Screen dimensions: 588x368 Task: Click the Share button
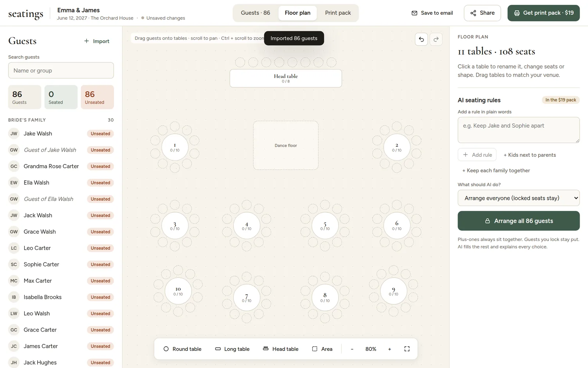point(482,13)
